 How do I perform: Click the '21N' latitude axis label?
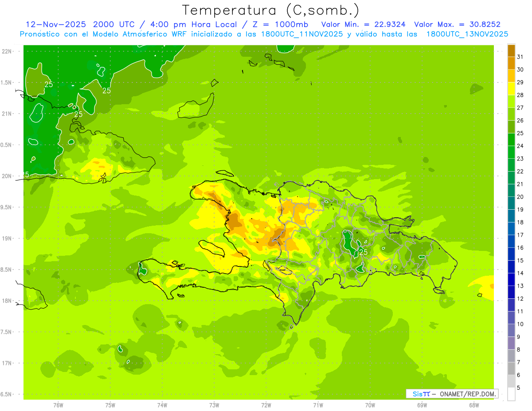(7, 114)
